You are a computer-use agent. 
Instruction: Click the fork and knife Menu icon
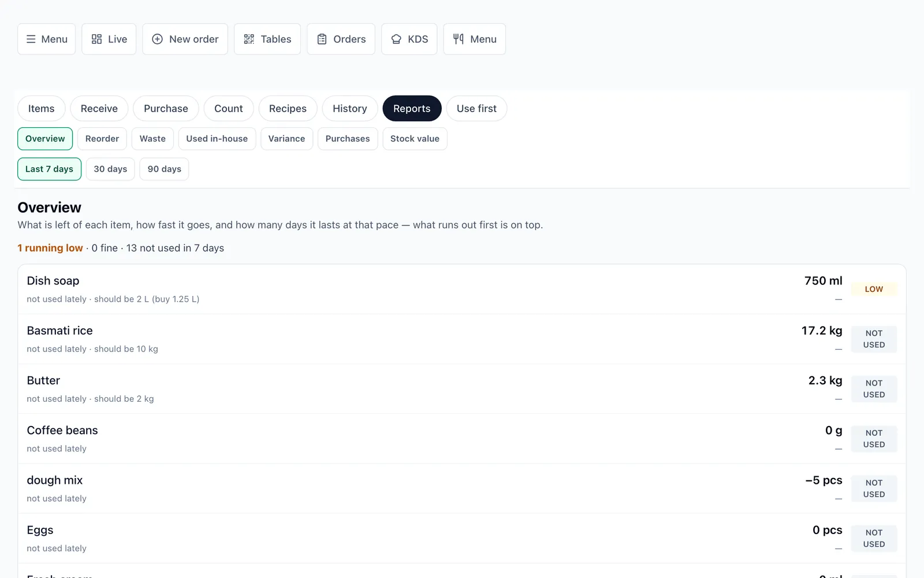(x=459, y=39)
